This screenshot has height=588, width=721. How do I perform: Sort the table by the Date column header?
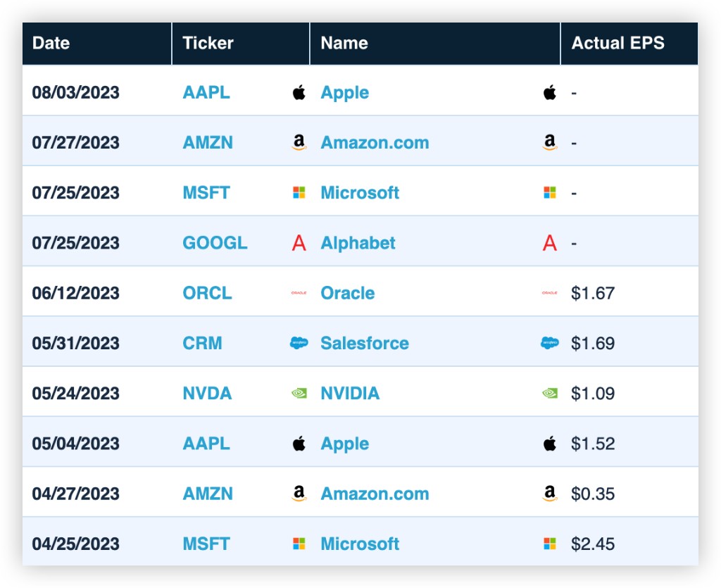96,43
